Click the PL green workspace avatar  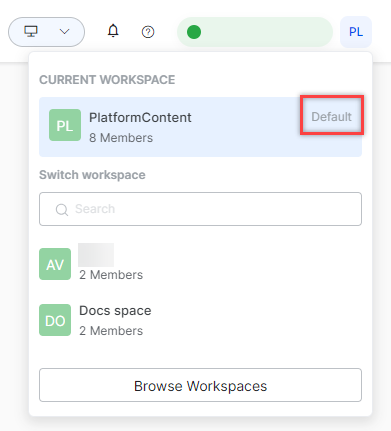click(x=65, y=125)
